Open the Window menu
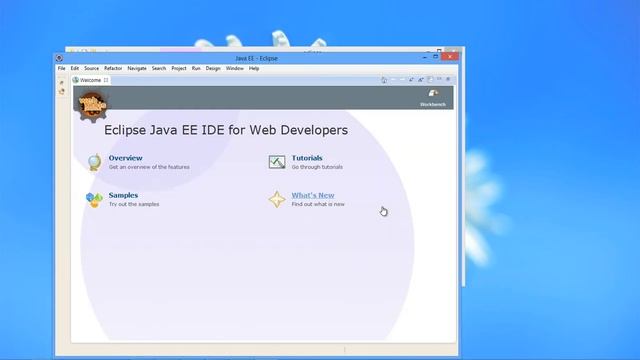This screenshot has height=360, width=640. pos(235,69)
